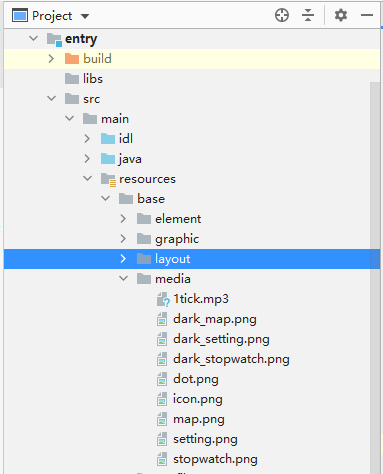
Task: Click the orange build folder icon
Action: (72, 59)
